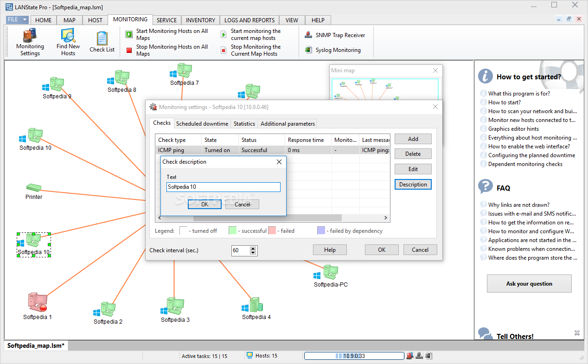Open Monitoring Settings in the ribbon
Screen dimensions: 588x364
point(30,42)
